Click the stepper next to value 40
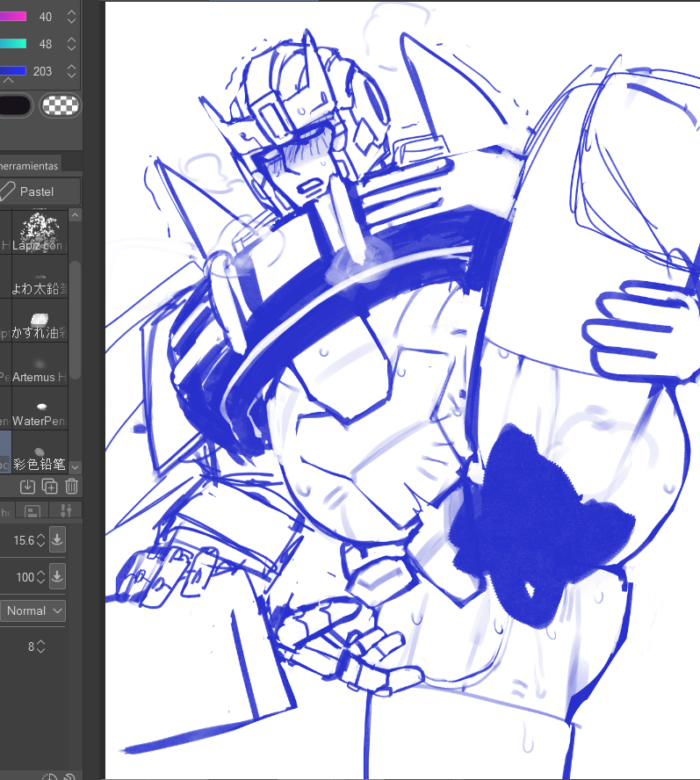Image resolution: width=700 pixels, height=780 pixels. 72,17
